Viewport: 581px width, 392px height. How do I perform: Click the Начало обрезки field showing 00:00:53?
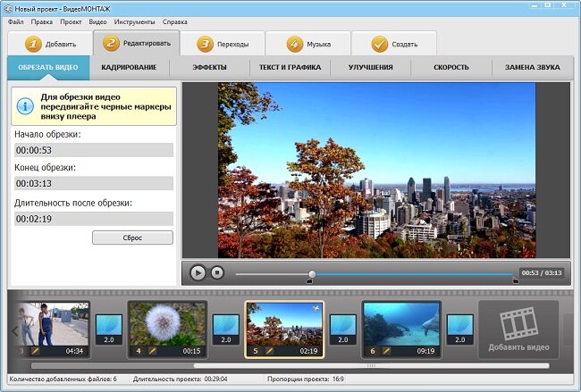(94, 150)
